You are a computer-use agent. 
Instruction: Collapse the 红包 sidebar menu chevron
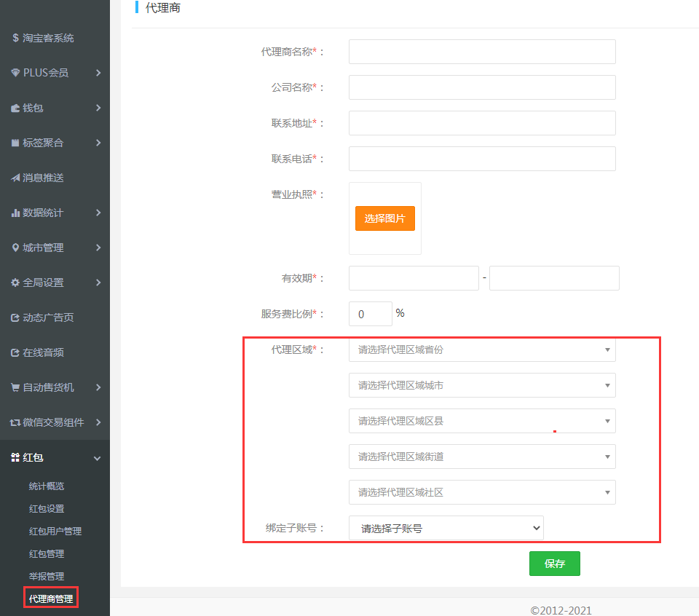[x=98, y=458]
